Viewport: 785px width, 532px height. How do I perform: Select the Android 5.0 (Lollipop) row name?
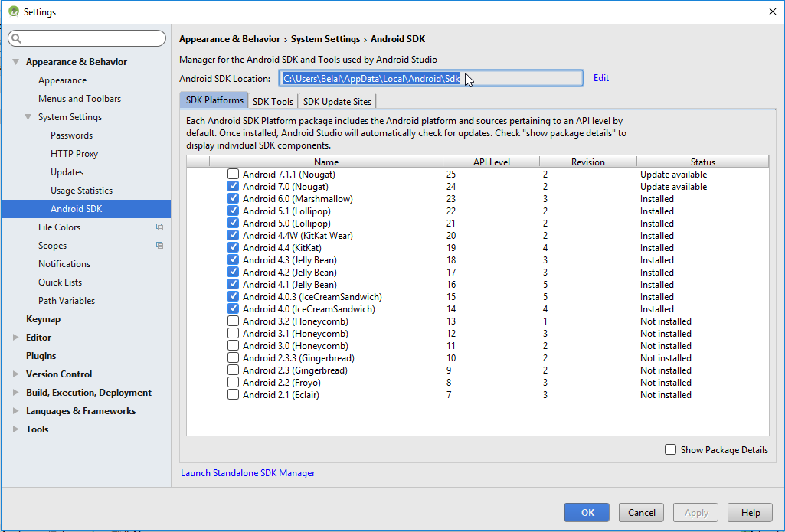pos(286,224)
